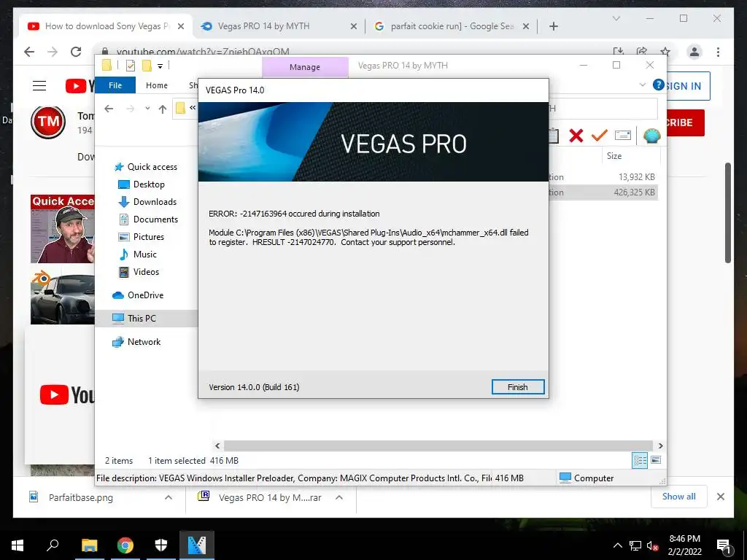Click the new folder icon in Explorer title bar
This screenshot has width=747, height=560.
(147, 66)
